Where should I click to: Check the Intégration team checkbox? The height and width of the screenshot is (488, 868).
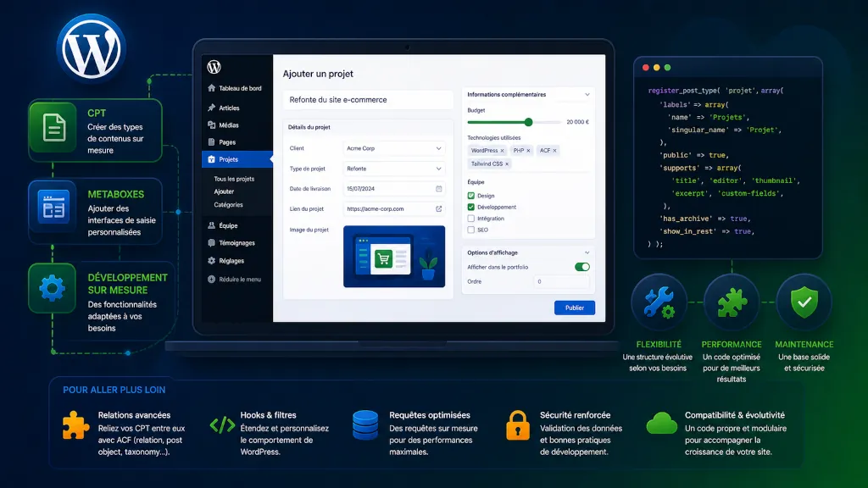click(471, 219)
